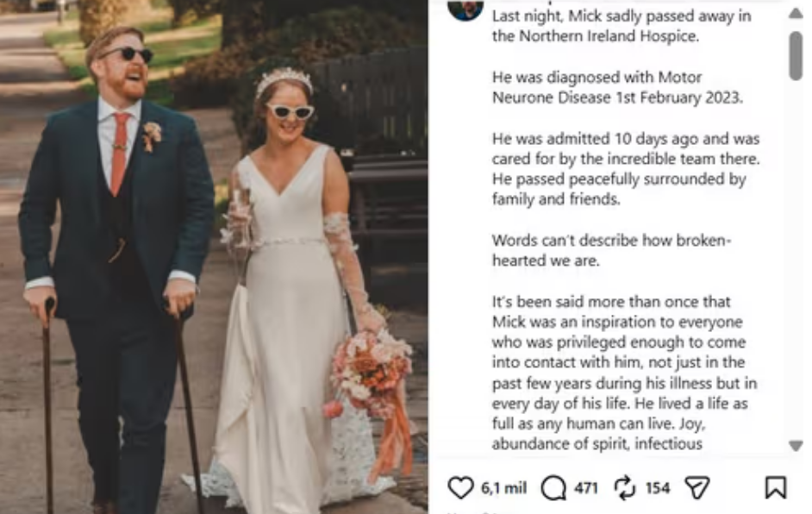Open the 471 comments count
Image resolution: width=812 pixels, height=514 pixels.
(x=586, y=488)
